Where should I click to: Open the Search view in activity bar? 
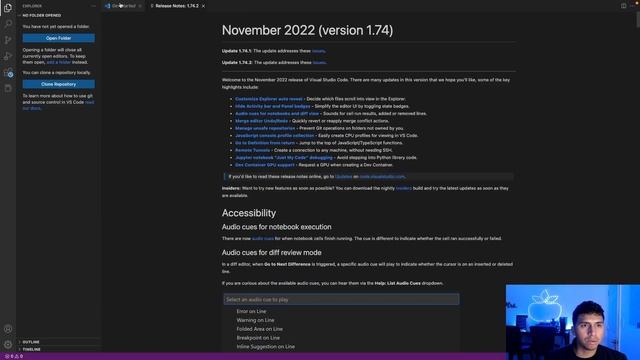pos(8,24)
